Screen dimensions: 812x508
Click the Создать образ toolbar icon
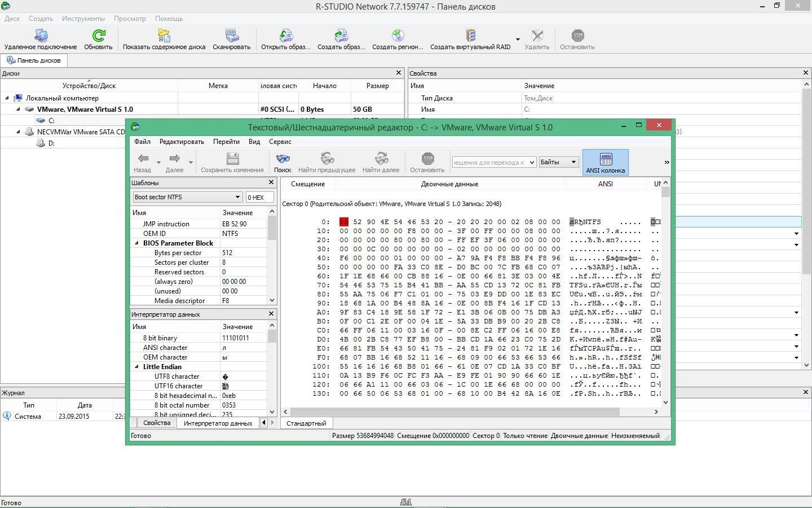pyautogui.click(x=341, y=36)
